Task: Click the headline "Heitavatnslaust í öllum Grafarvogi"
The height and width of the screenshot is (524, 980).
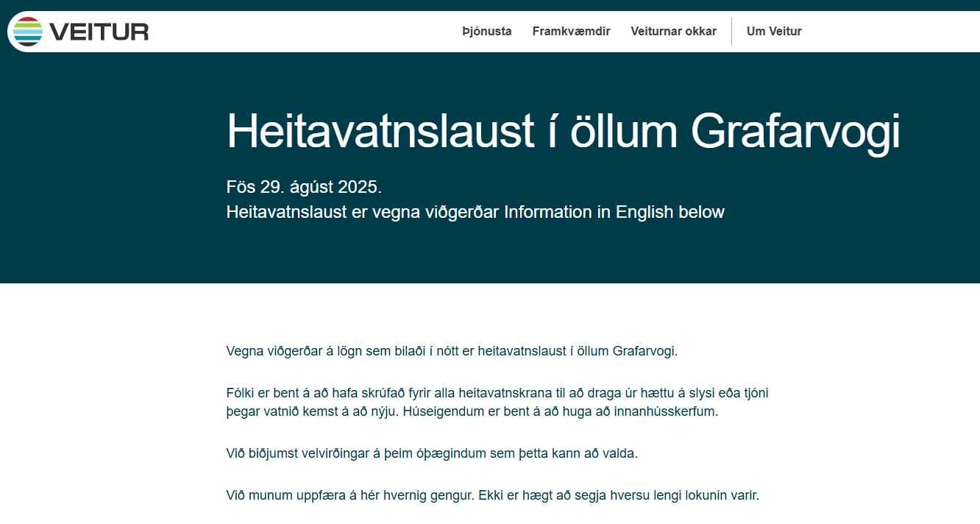Action: 564,132
